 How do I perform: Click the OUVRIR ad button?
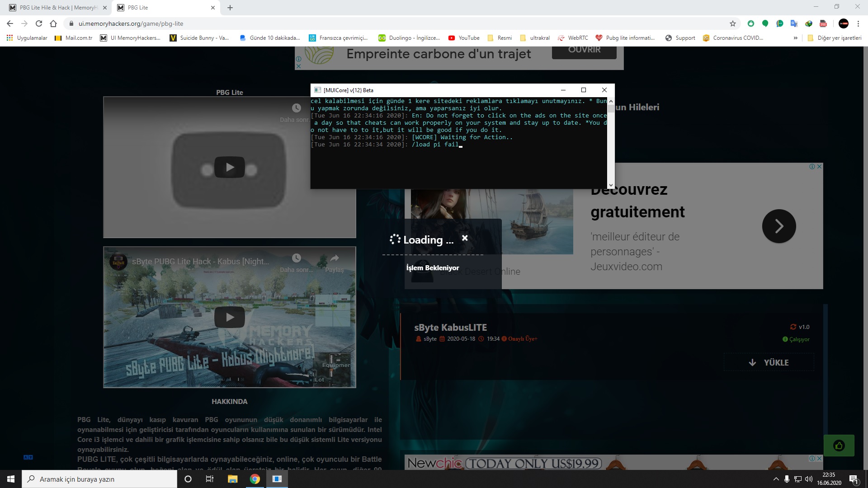[584, 51]
